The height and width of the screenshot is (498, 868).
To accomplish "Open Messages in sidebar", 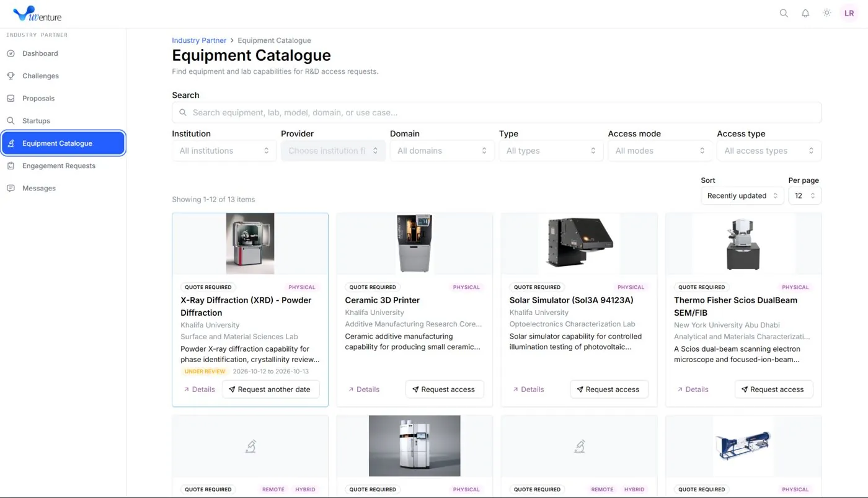I will click(63, 188).
